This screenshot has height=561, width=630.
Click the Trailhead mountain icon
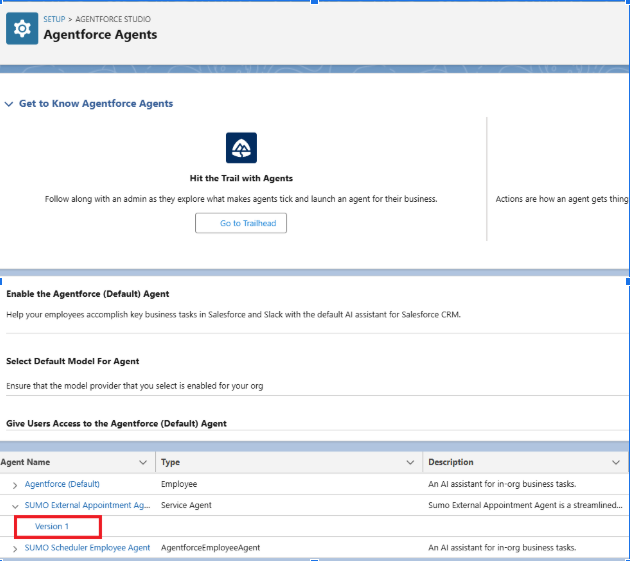241,148
